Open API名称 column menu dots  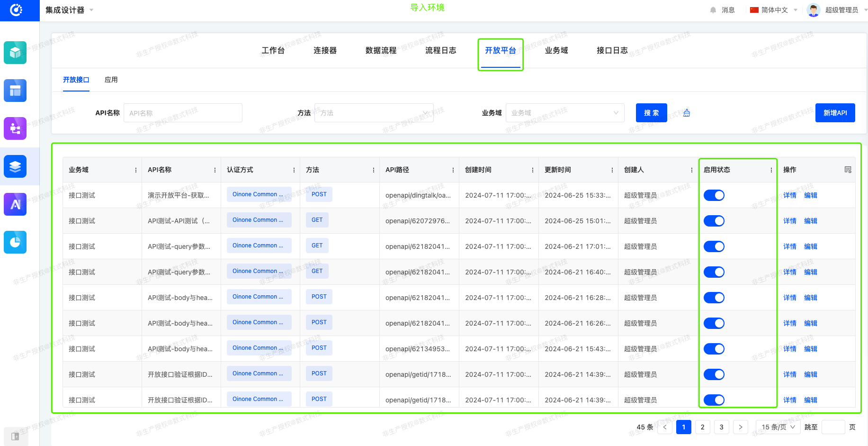pos(215,170)
